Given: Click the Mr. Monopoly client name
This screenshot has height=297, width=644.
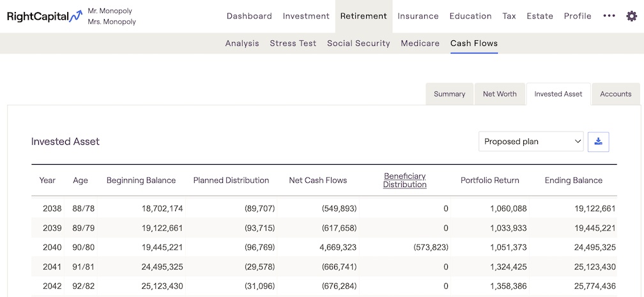Looking at the screenshot, I should [110, 11].
